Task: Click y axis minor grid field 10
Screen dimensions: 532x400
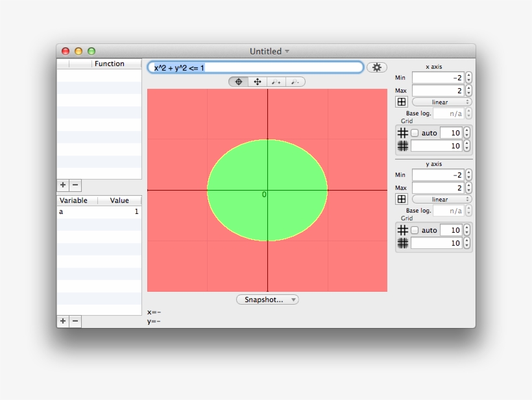Action: coord(437,243)
